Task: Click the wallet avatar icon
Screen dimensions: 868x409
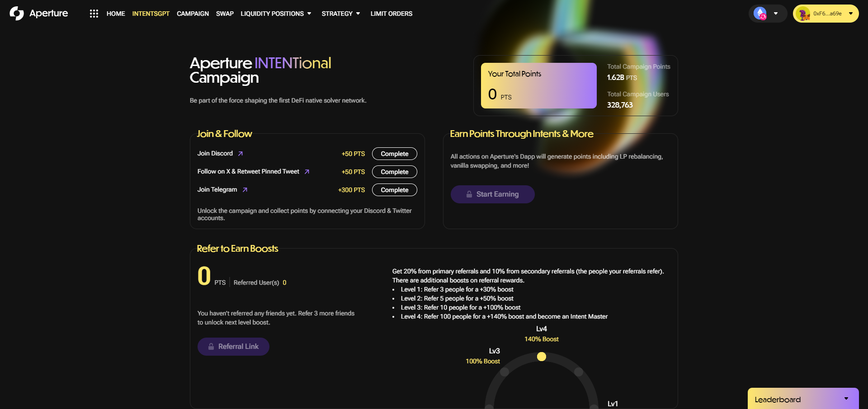Action: (x=803, y=14)
